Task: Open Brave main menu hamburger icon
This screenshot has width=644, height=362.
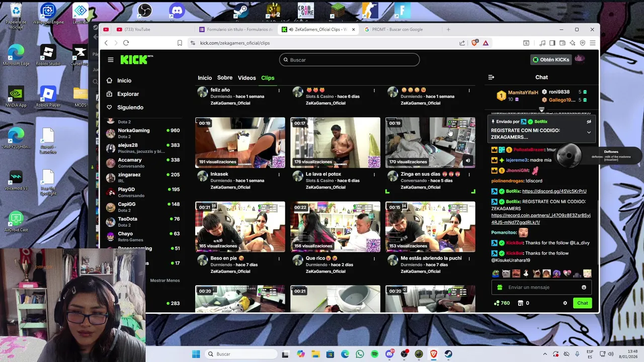Action: 593,43
